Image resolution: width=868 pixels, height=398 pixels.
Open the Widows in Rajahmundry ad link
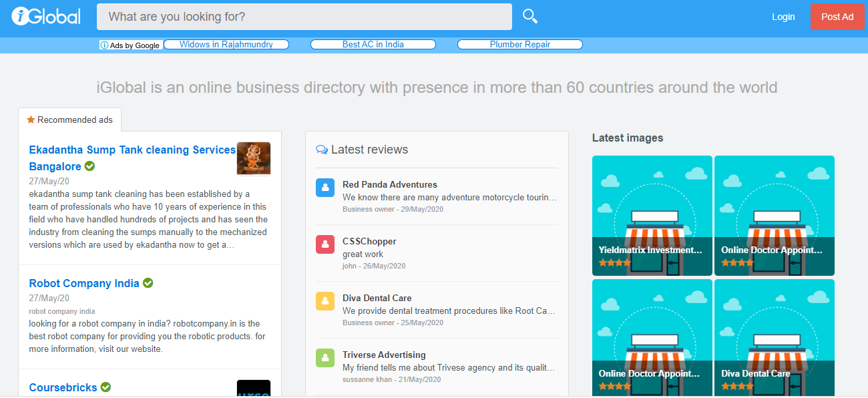(226, 45)
